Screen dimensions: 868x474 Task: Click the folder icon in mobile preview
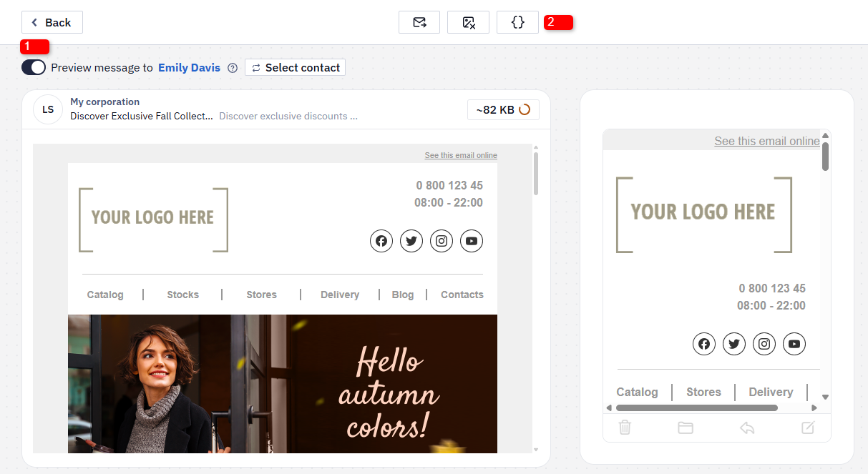pyautogui.click(x=686, y=428)
